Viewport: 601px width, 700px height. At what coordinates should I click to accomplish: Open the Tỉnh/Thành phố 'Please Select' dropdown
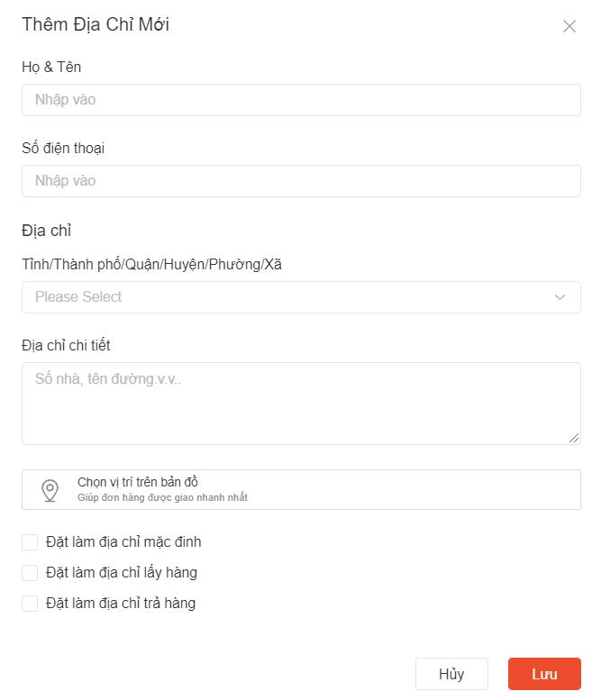click(288, 297)
